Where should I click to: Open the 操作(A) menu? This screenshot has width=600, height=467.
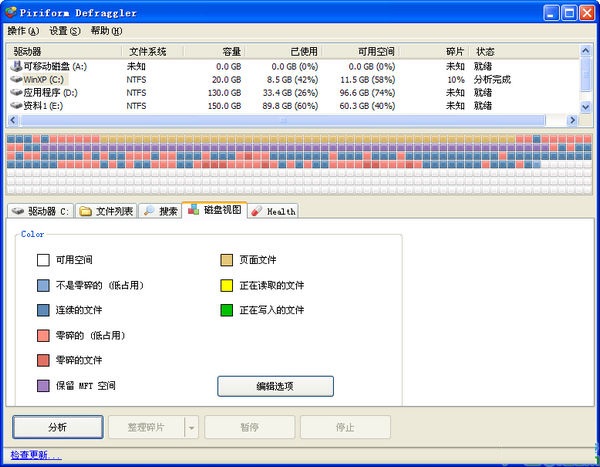[x=23, y=31]
